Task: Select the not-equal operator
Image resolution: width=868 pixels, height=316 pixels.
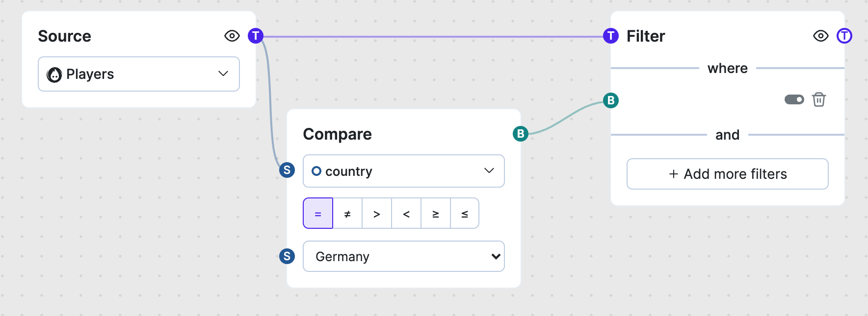Action: pos(347,214)
